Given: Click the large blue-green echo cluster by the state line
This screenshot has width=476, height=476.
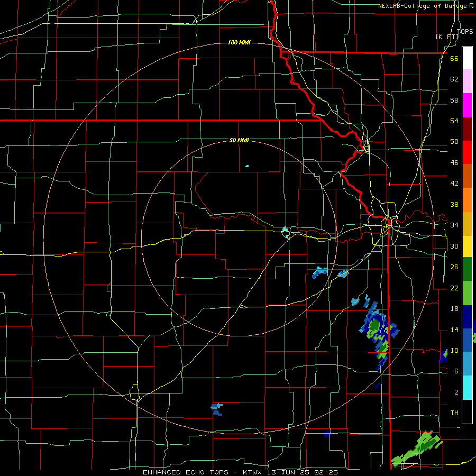Looking at the screenshot, I should [x=379, y=333].
